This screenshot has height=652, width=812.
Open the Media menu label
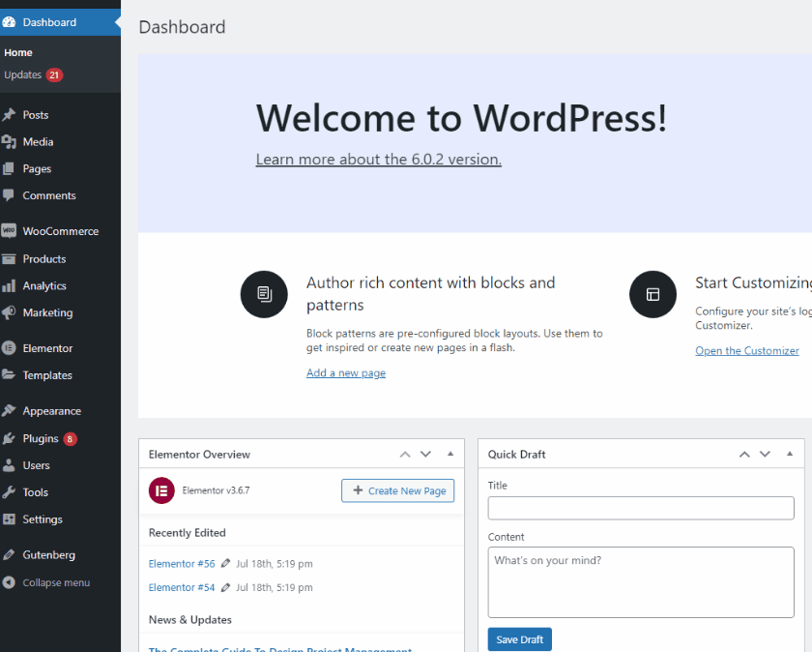tap(38, 142)
